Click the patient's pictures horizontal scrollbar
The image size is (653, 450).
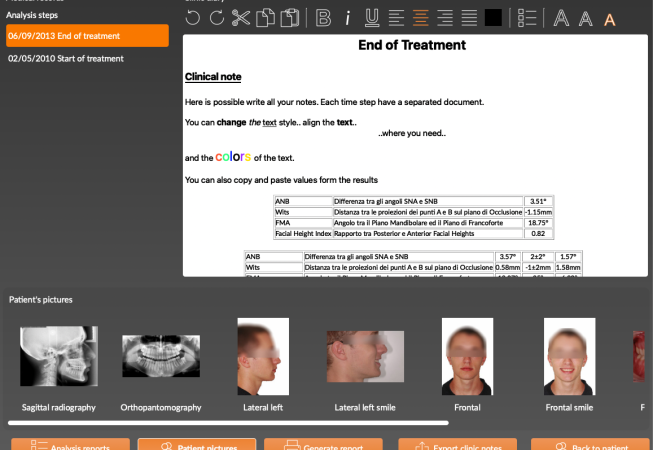228,423
